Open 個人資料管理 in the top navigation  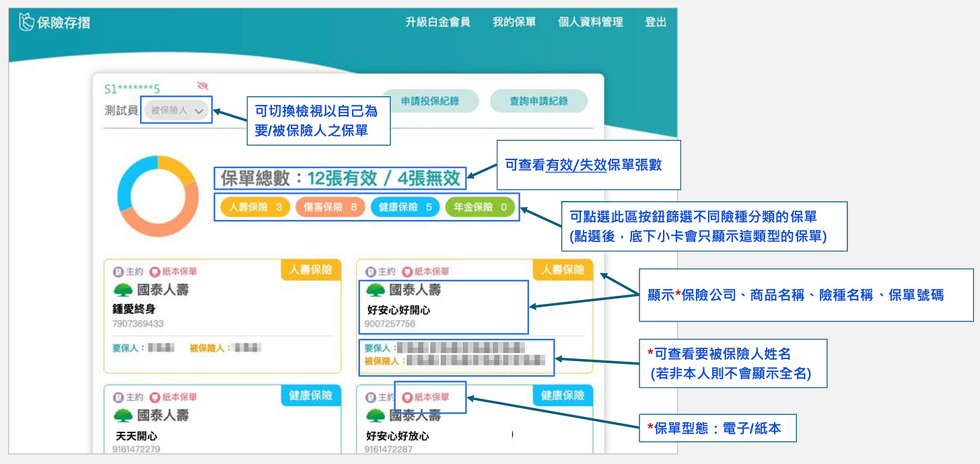tap(590, 22)
